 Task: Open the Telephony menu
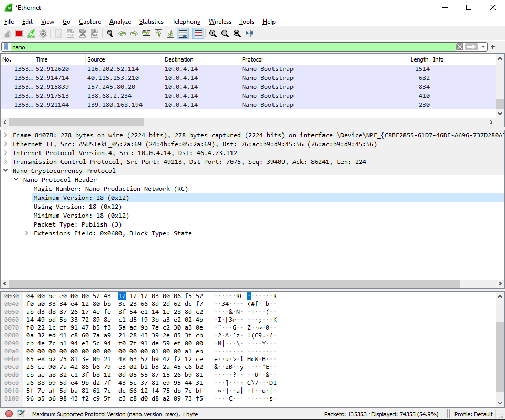tap(186, 22)
